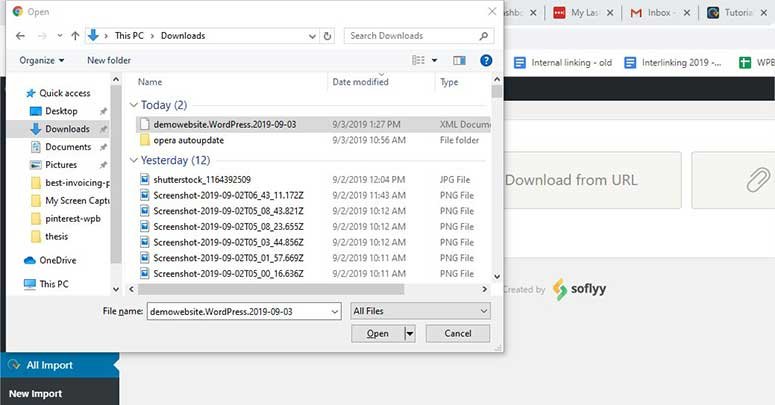775x405 pixels.
Task: Open Internal linking - old bookmark
Action: pyautogui.click(x=562, y=63)
